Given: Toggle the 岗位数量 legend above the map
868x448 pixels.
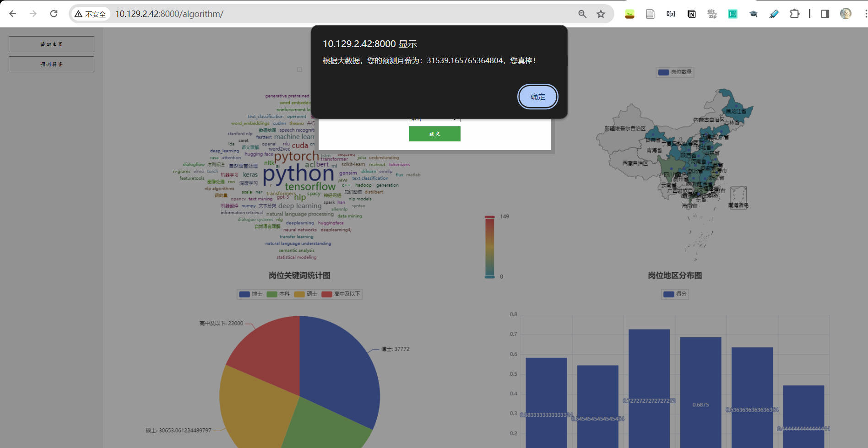Looking at the screenshot, I should click(x=675, y=72).
